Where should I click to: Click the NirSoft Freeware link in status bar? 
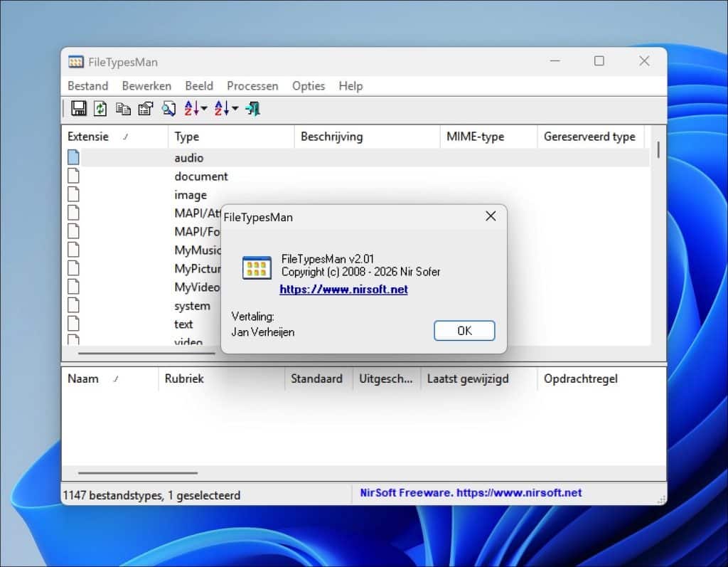[x=471, y=492]
